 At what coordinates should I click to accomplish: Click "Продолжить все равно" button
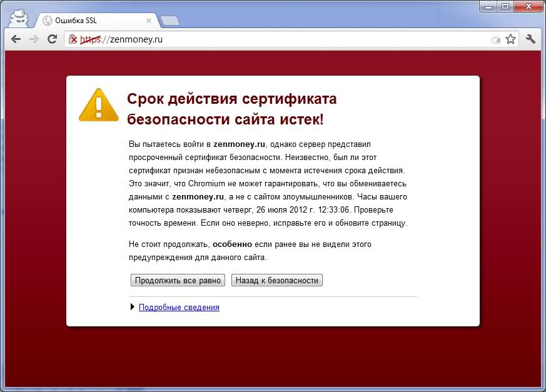point(178,280)
